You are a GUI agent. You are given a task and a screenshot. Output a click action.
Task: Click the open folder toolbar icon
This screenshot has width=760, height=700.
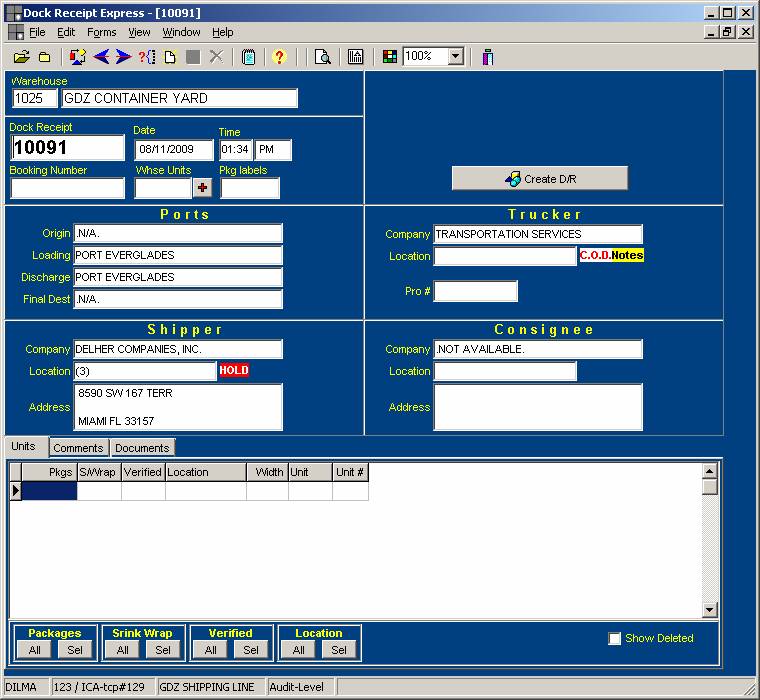(21, 57)
